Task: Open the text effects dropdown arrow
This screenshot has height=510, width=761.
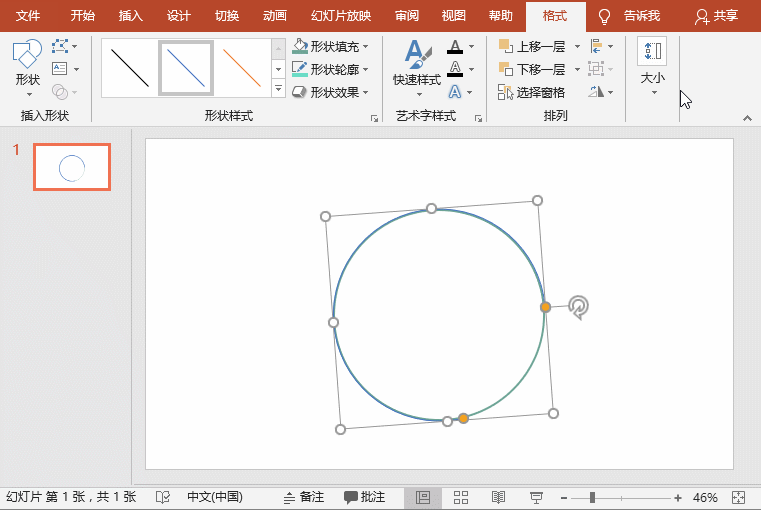Action: pyautogui.click(x=469, y=92)
